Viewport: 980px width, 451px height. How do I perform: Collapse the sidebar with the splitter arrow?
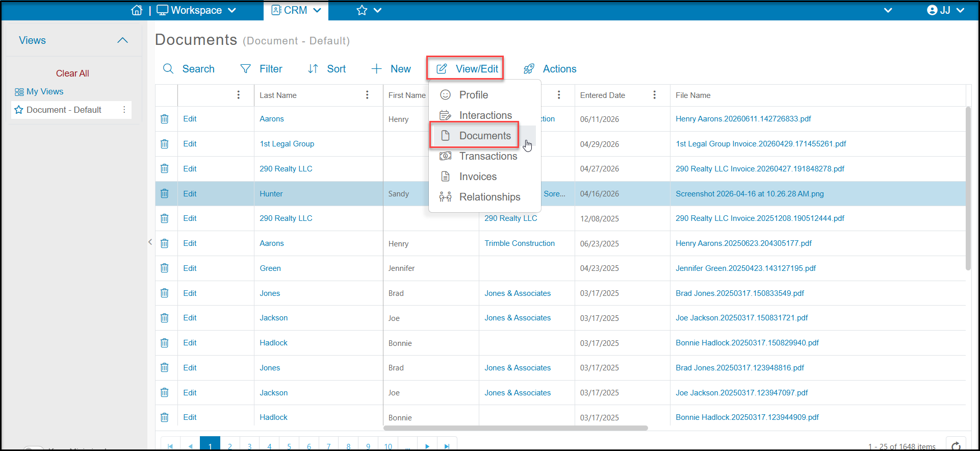point(150,242)
